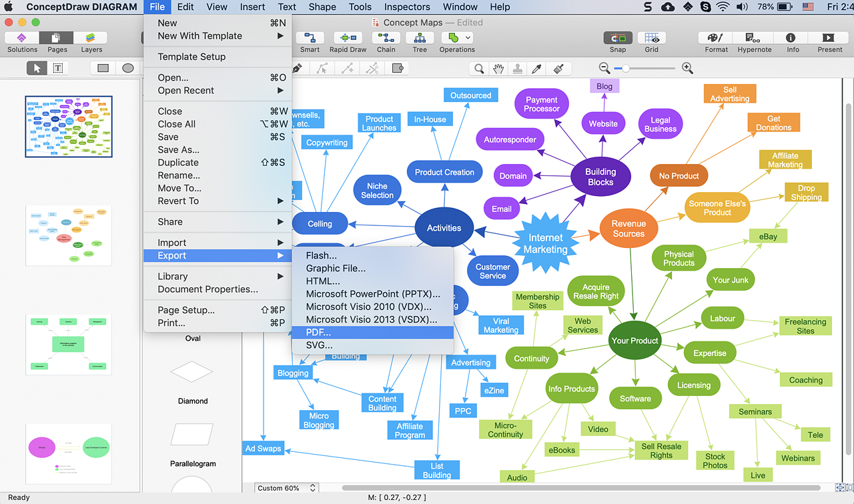This screenshot has width=854, height=504.
Task: Click the zoom in magnifier button
Action: point(687,68)
